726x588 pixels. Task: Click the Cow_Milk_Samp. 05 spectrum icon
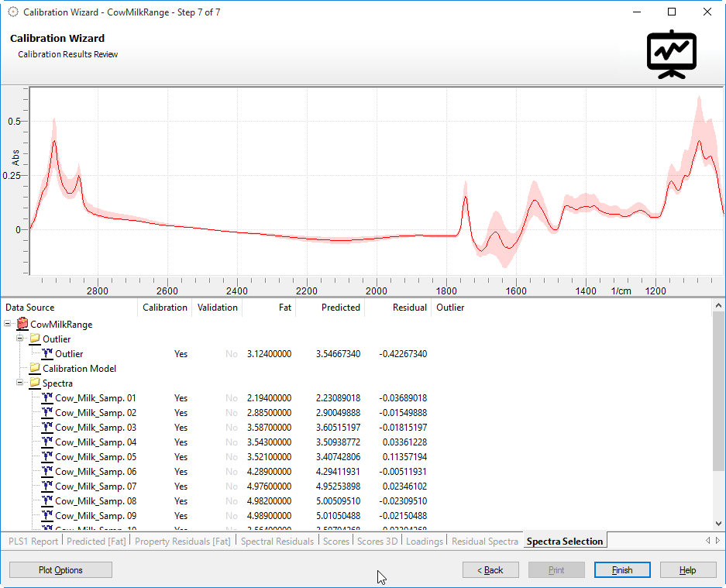(46, 457)
